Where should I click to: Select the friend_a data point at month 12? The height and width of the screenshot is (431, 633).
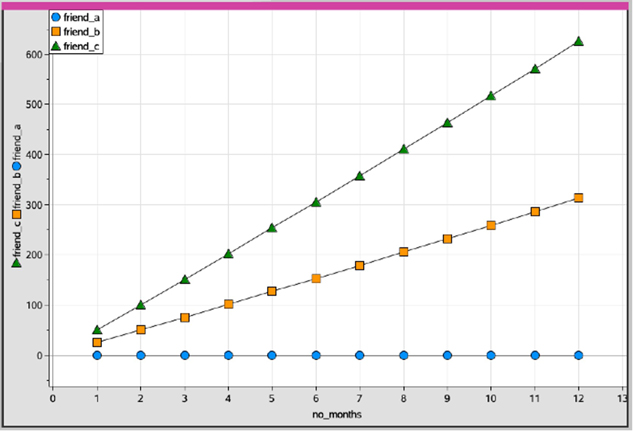[578, 355]
